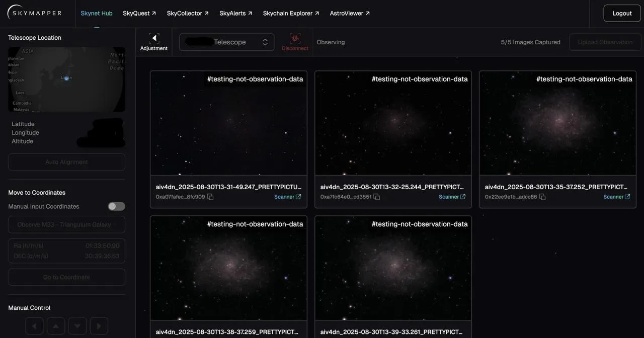Click the Observing status text

331,42
